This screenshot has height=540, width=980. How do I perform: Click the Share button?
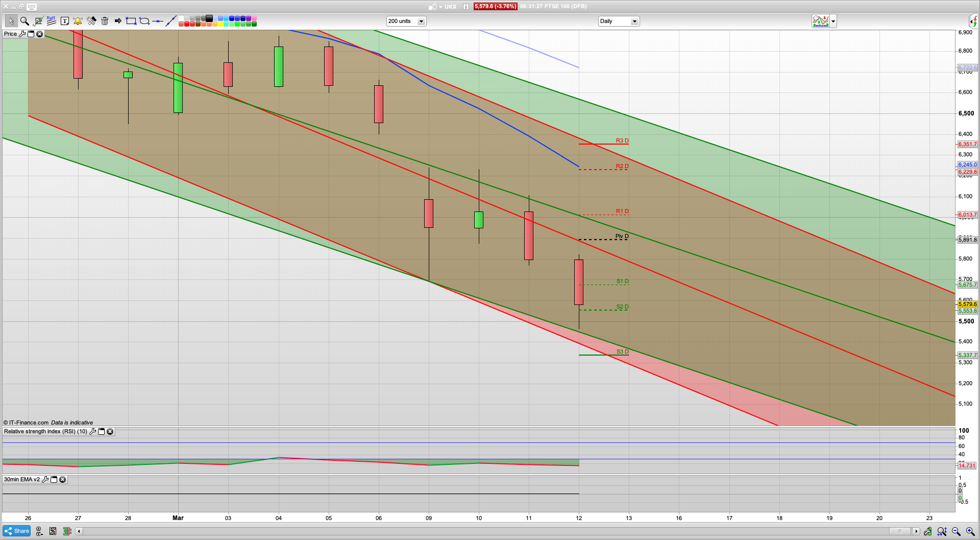(17, 531)
